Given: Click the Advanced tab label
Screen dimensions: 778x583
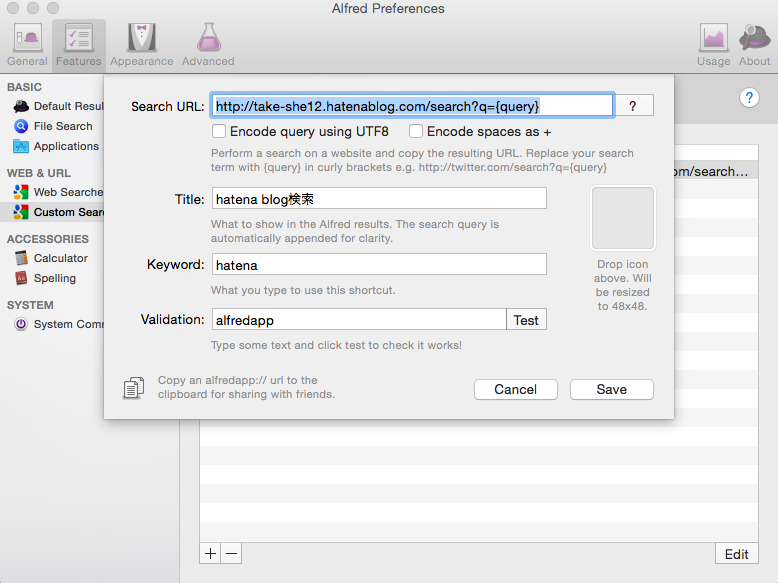Looking at the screenshot, I should pos(208,61).
